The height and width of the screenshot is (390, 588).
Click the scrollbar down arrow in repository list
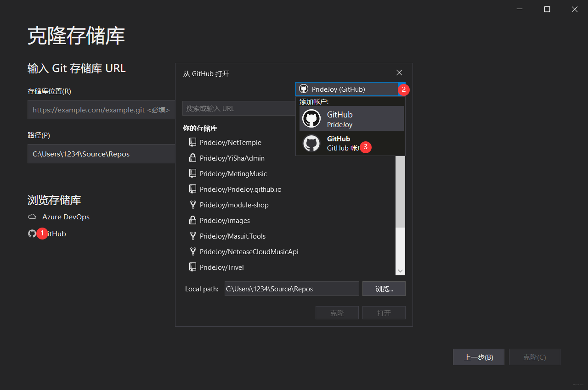pos(401,271)
